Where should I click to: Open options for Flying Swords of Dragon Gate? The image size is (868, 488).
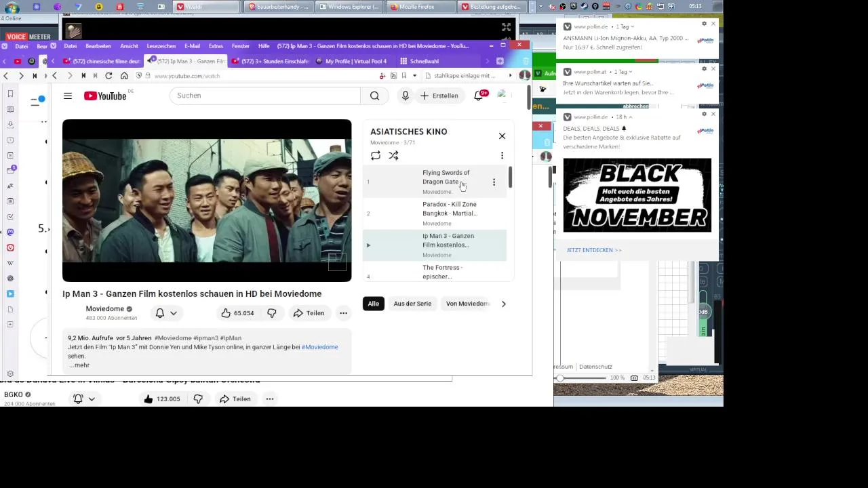coord(494,182)
